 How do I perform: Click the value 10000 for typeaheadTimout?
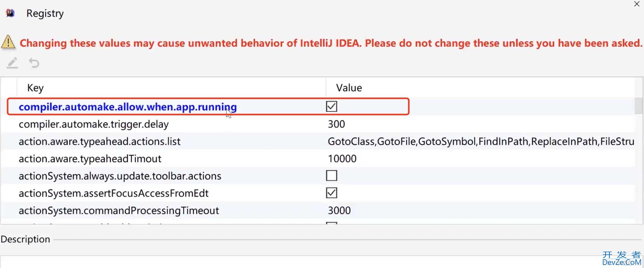[x=342, y=159]
